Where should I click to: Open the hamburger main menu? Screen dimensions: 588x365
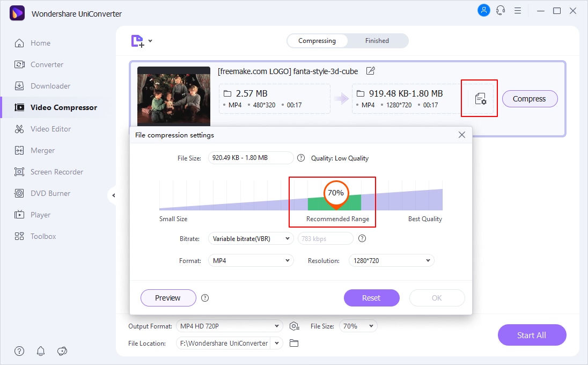(x=518, y=11)
